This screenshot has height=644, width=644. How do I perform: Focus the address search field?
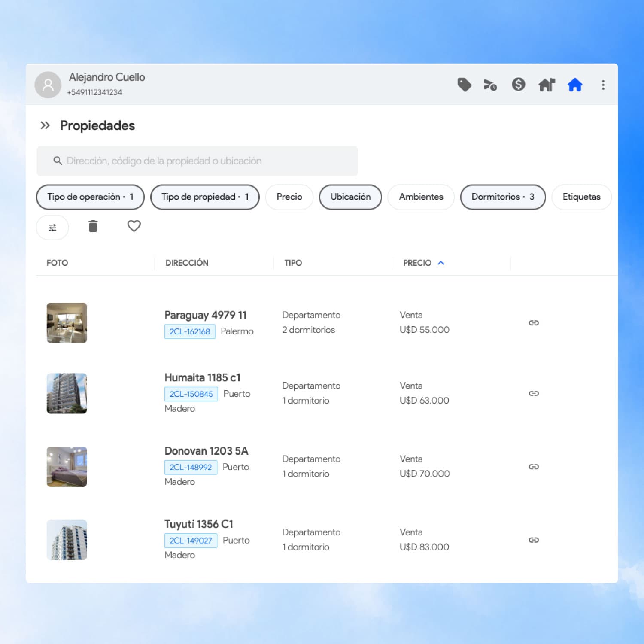coord(197,161)
